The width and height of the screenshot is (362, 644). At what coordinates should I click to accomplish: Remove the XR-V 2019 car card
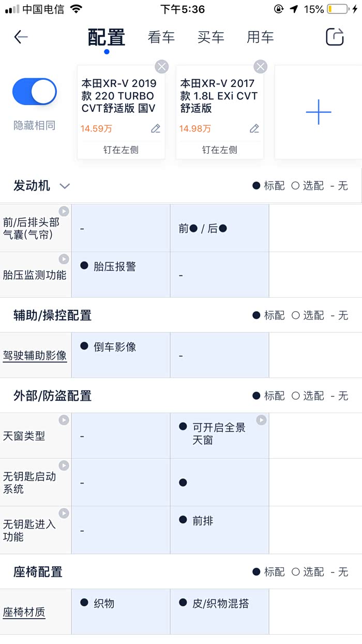[x=162, y=66]
